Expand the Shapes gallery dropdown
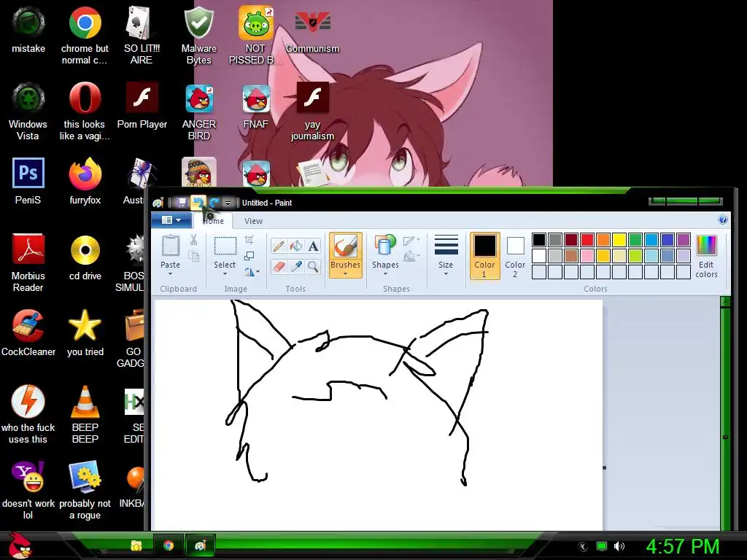 pos(385,274)
